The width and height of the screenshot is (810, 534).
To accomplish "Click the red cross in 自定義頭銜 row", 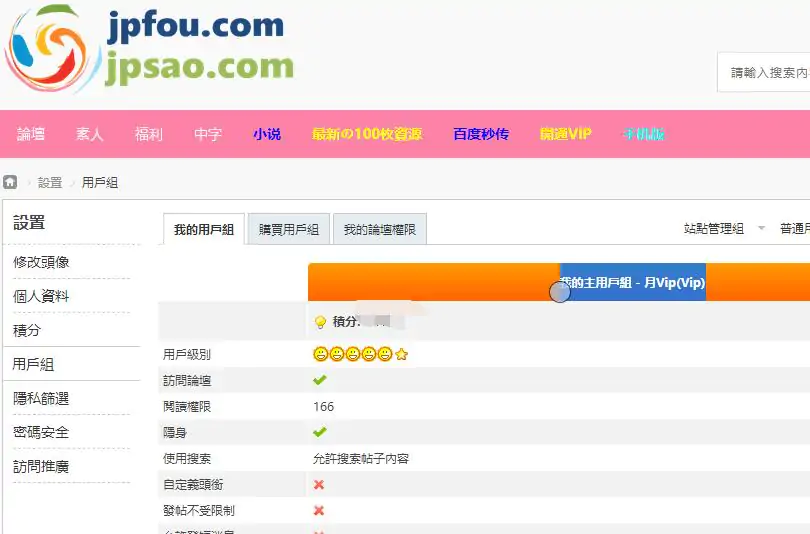I will click(x=319, y=484).
